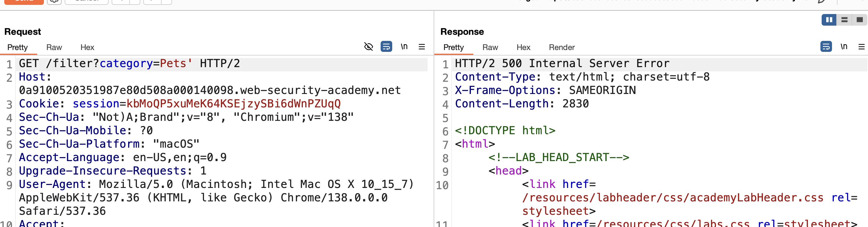Screen dimensions: 868x227
Task: Click the Sec-Ch-Ua header line
Action: coord(186,117)
